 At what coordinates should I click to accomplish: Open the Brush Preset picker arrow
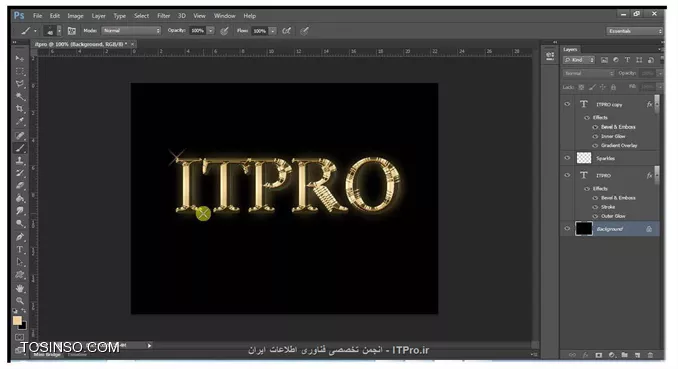(59, 31)
